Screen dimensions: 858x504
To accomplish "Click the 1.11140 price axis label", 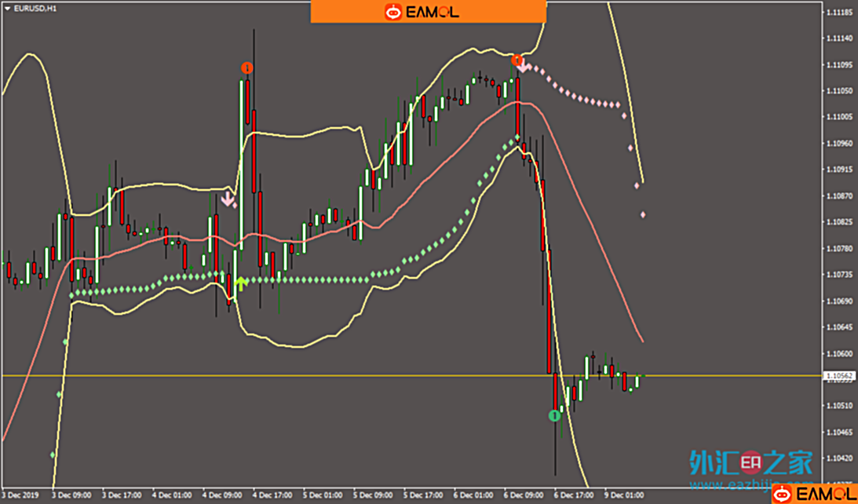I will point(839,38).
